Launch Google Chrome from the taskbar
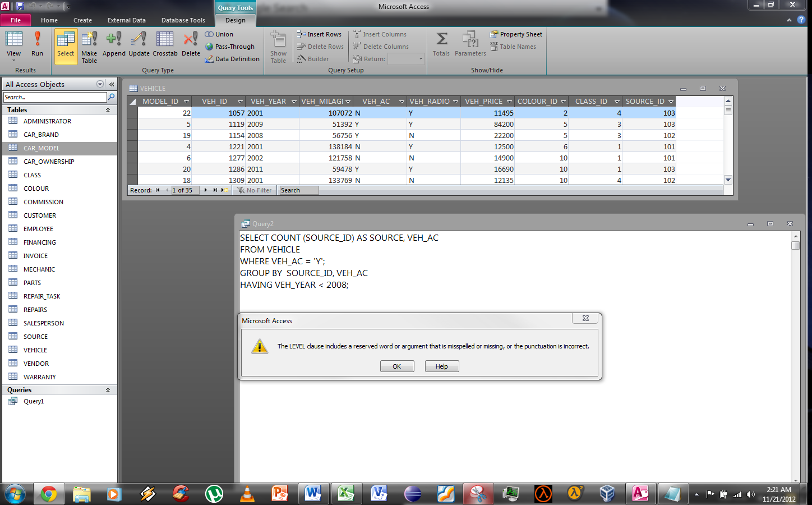The width and height of the screenshot is (812, 505). pyautogui.click(x=48, y=494)
